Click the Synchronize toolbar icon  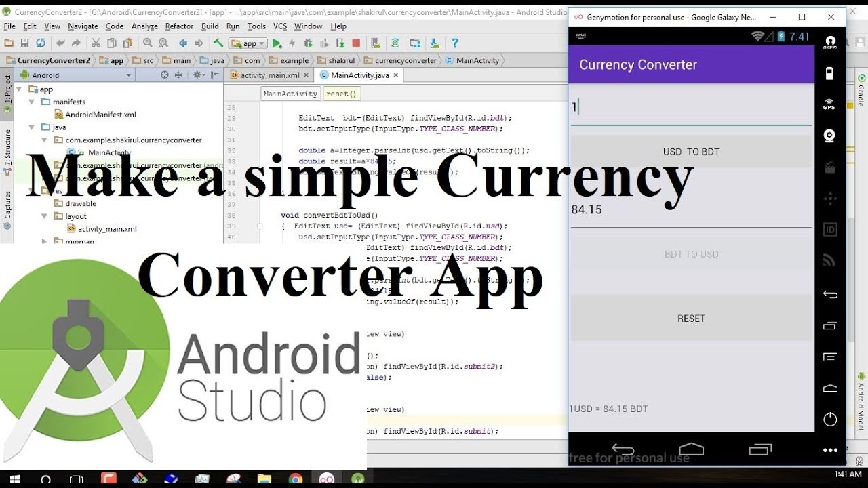pos(40,43)
